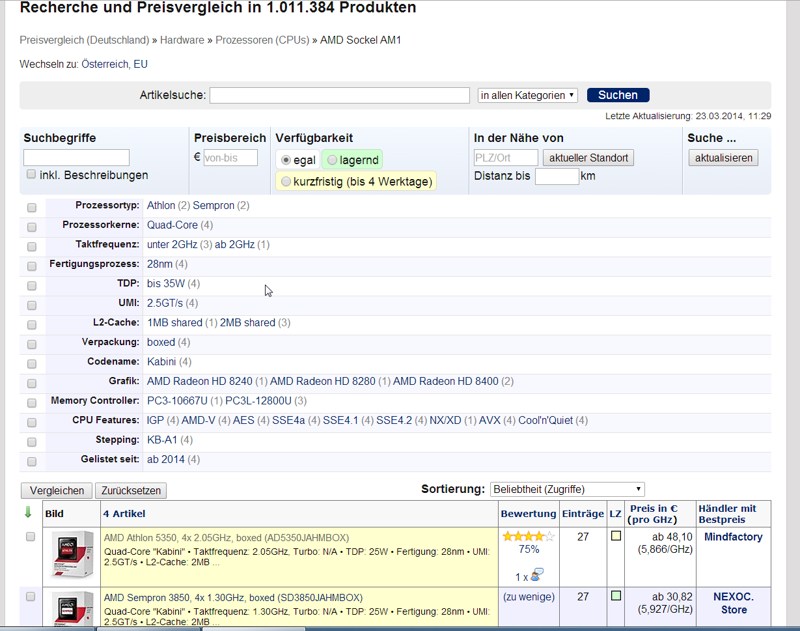Image resolution: width=800 pixels, height=631 pixels.
Task: Click the star rating of Athlon 5350
Action: pyautogui.click(x=529, y=536)
